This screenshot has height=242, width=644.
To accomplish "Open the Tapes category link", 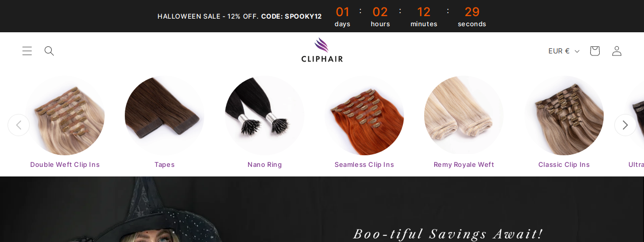I will point(165,165).
